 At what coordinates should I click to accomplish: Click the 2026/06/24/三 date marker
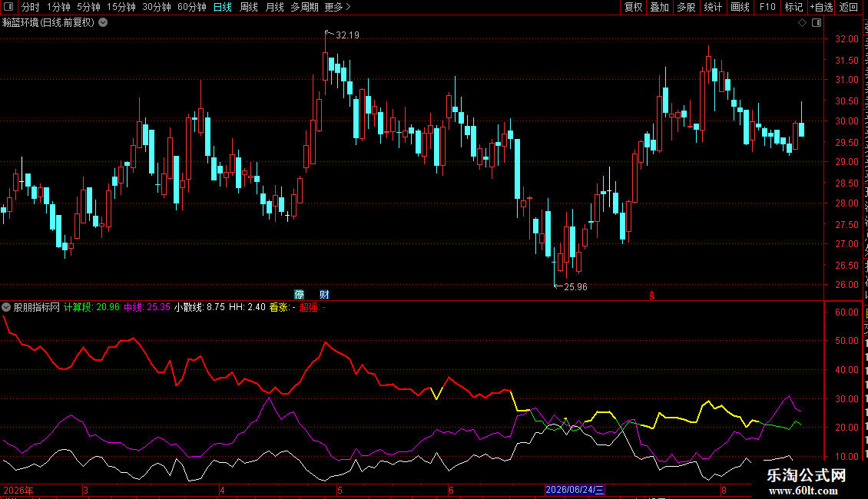coord(575,490)
